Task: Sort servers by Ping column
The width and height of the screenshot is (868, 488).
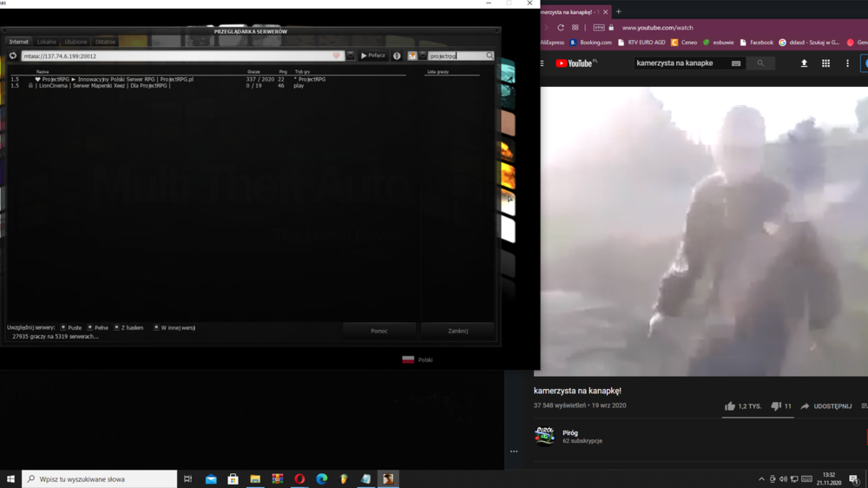Action: click(x=283, y=72)
